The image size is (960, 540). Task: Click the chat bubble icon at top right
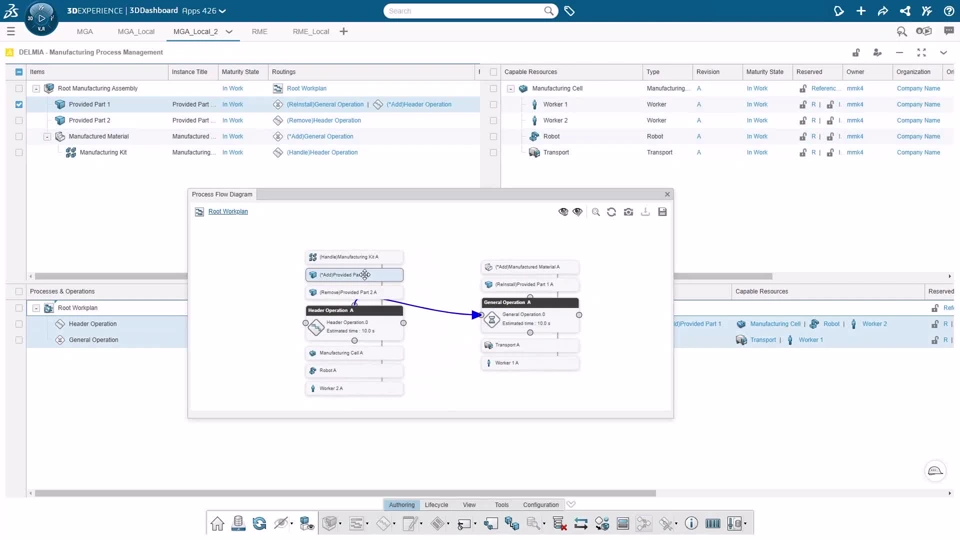949,31
